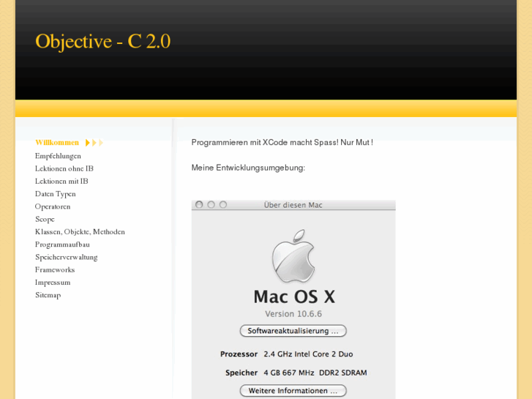Open the Daten Typen page

(56, 194)
